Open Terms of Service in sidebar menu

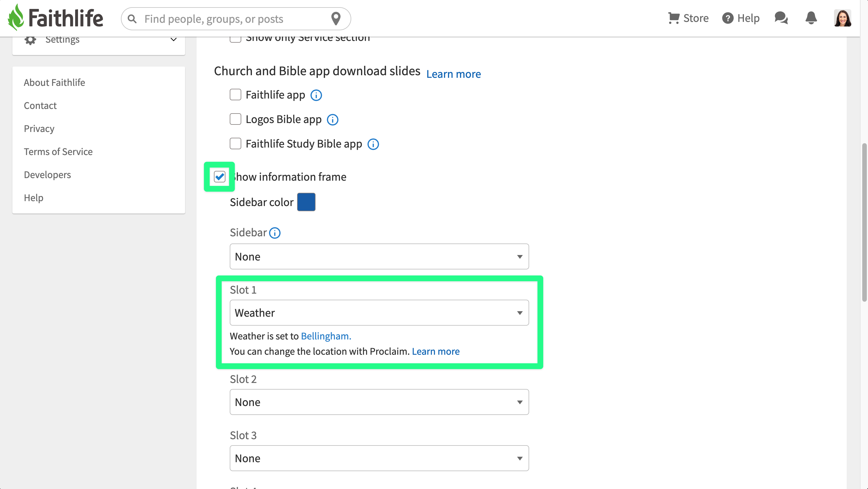point(58,152)
